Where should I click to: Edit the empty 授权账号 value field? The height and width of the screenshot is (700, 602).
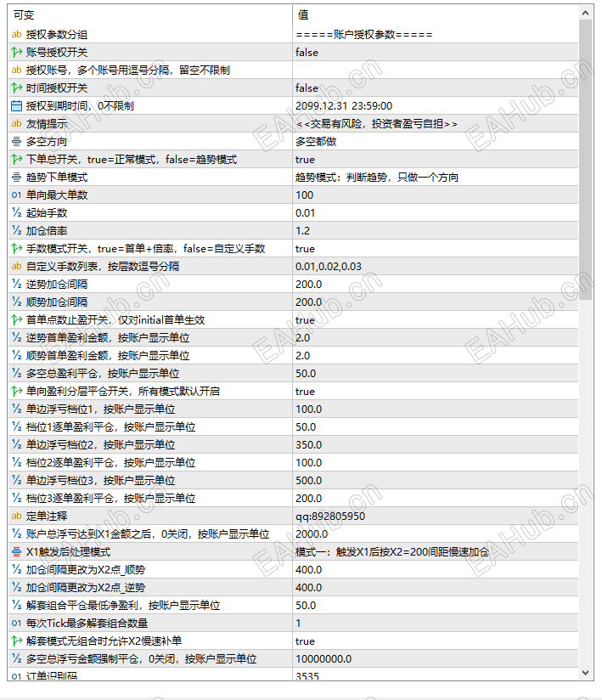[435, 71]
